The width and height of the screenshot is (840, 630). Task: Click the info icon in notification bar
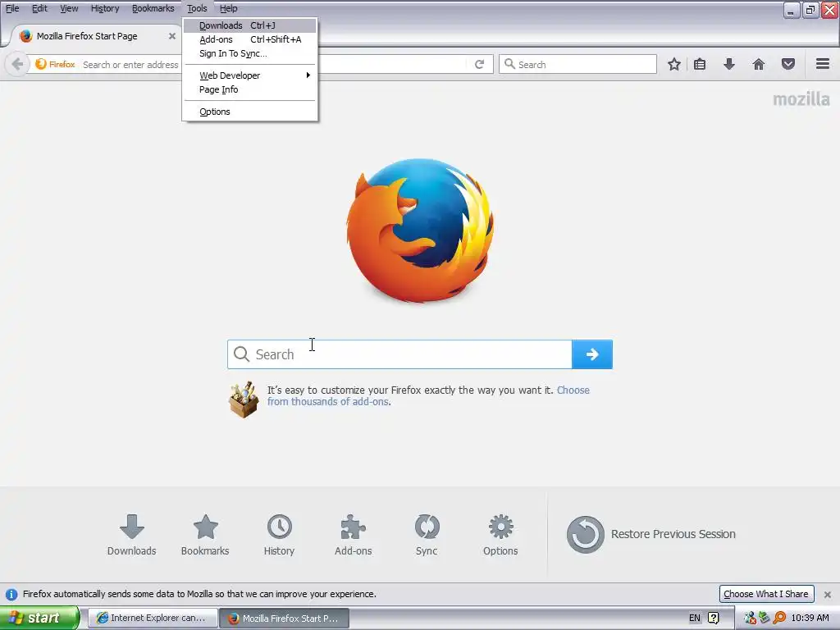click(x=11, y=594)
